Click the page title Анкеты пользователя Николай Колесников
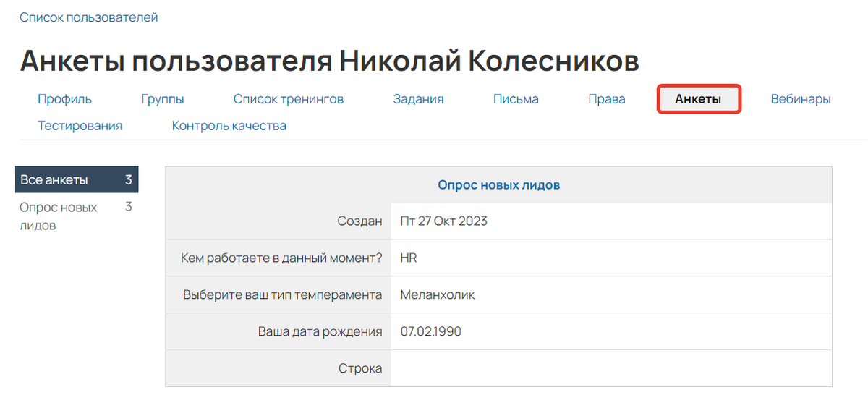This screenshot has width=868, height=395. [329, 61]
